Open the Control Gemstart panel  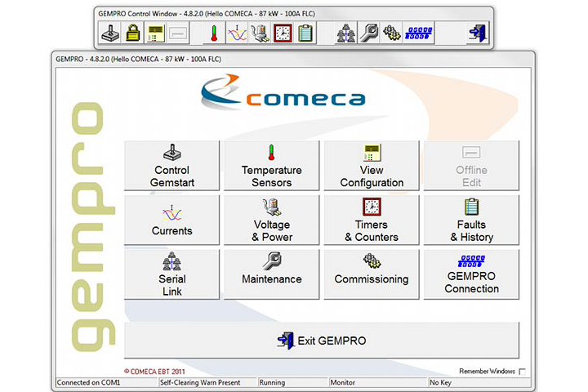coord(171,166)
